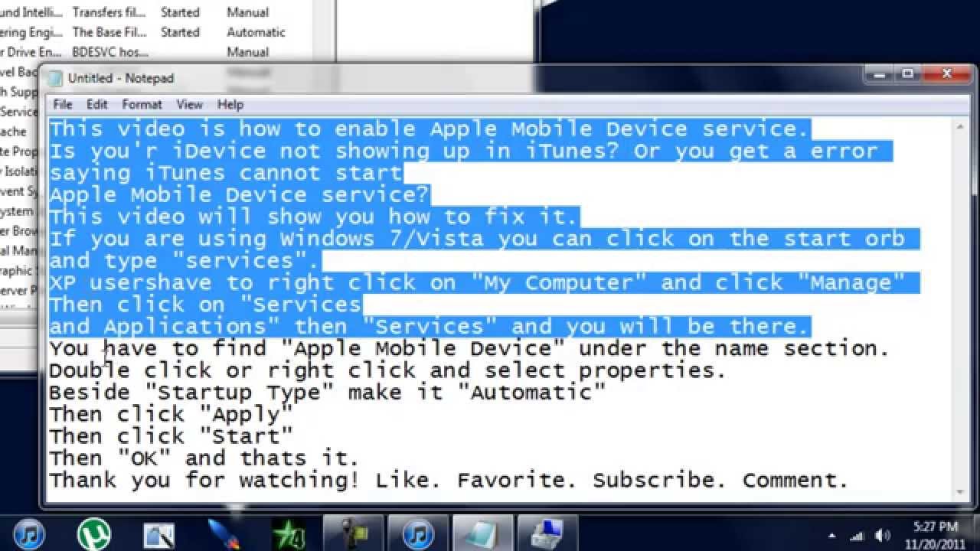Select the Notepad taskbar button
Viewport: 980px width, 551px height.
[483, 533]
